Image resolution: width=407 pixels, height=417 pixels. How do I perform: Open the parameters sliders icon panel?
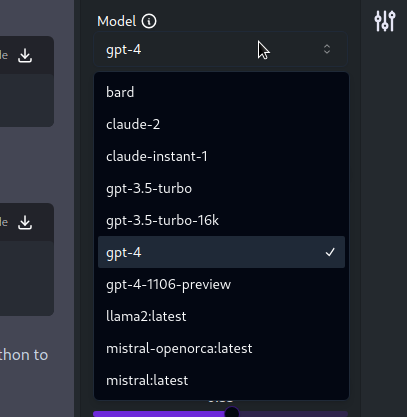tap(385, 21)
